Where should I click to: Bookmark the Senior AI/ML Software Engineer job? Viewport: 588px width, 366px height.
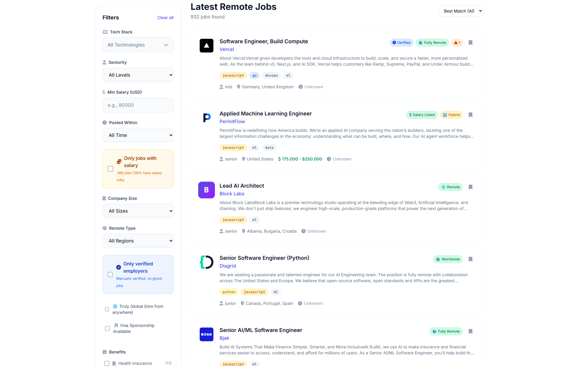pyautogui.click(x=470, y=331)
